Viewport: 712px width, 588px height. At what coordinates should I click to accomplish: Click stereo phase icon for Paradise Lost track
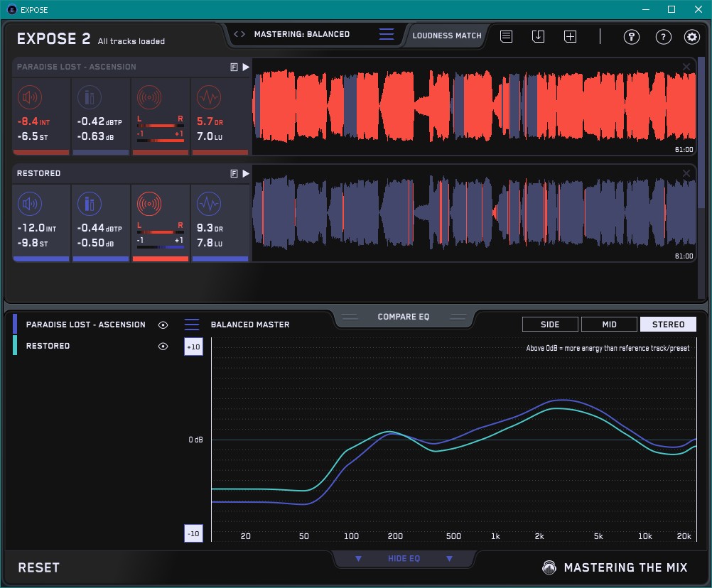click(x=149, y=97)
